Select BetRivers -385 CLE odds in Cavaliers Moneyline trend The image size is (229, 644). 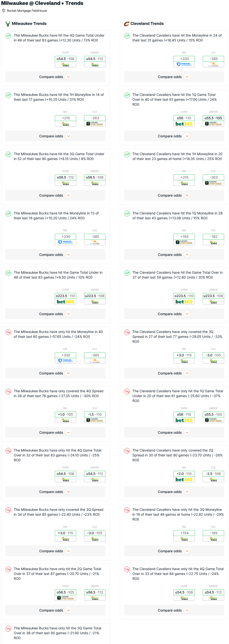[x=213, y=61]
